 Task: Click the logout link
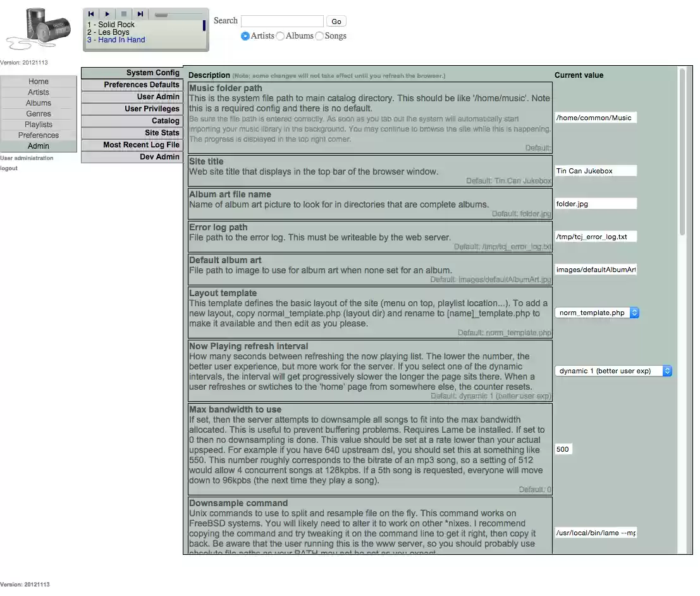tap(9, 168)
